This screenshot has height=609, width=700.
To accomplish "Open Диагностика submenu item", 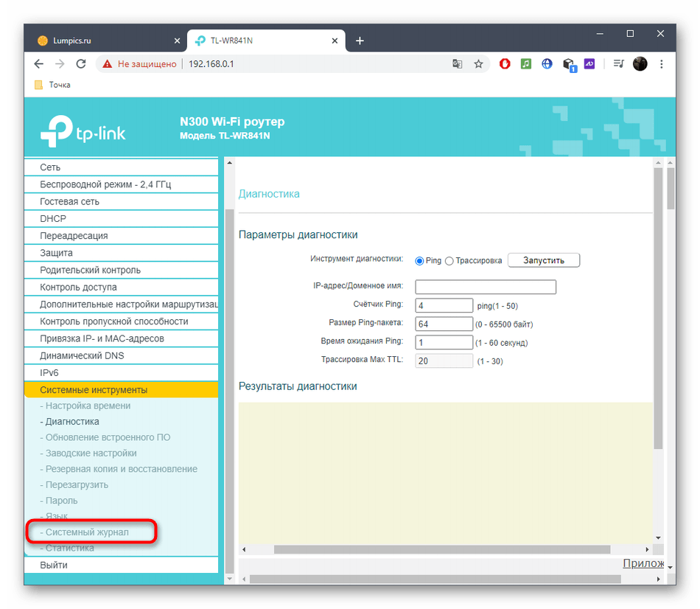I will coord(70,422).
